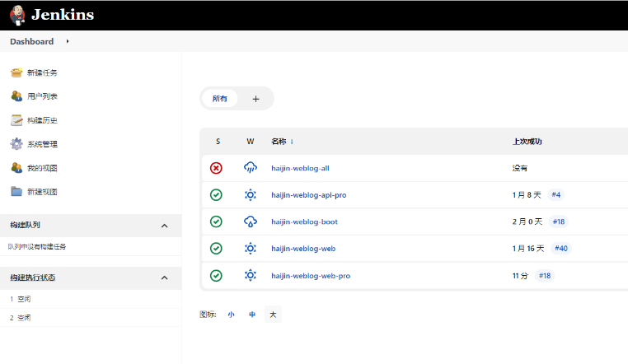Click the 构建队列 heading
628x364 pixels.
tap(25, 225)
